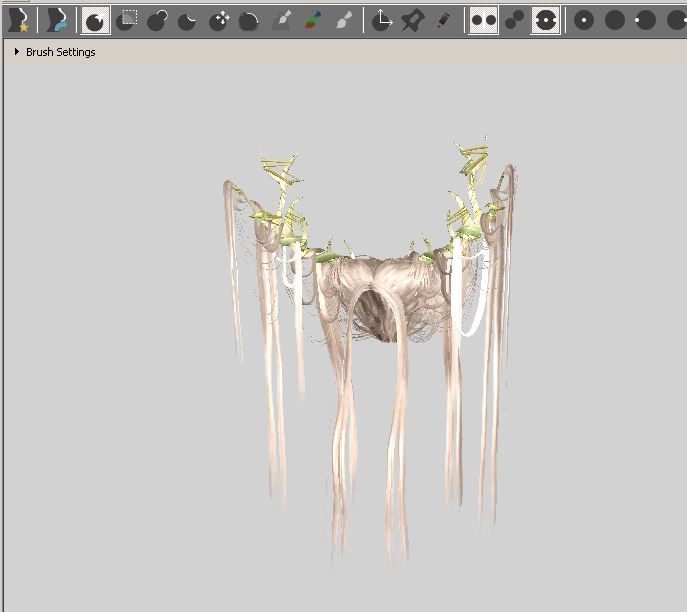
Task: Select the small pencil marker icon
Action: 443,20
